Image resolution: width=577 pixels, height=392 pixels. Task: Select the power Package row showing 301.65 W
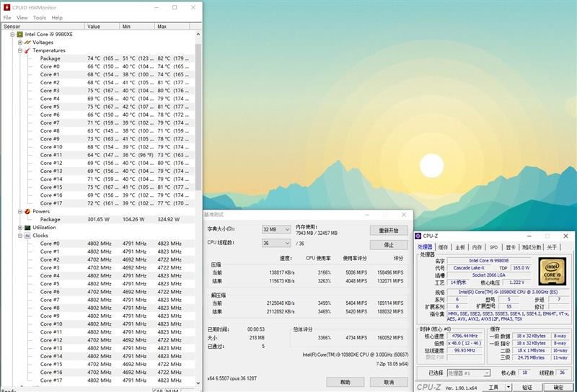pyautogui.click(x=117, y=220)
